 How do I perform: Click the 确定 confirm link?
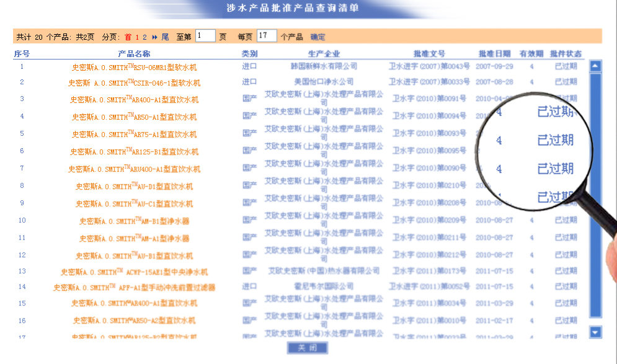(317, 37)
